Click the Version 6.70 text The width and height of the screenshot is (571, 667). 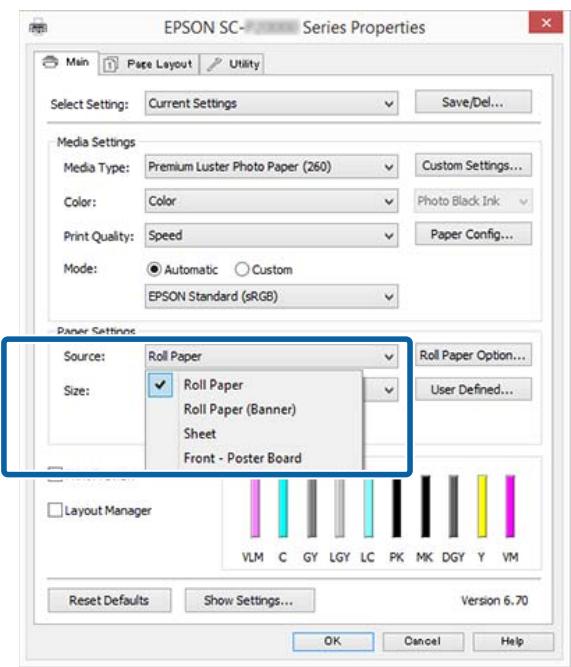click(x=494, y=600)
